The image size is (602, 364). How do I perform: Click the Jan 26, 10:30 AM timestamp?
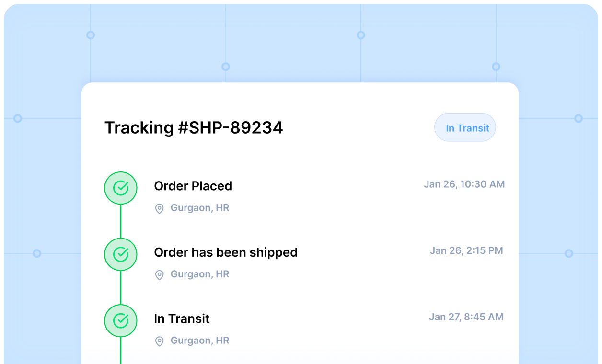point(464,184)
